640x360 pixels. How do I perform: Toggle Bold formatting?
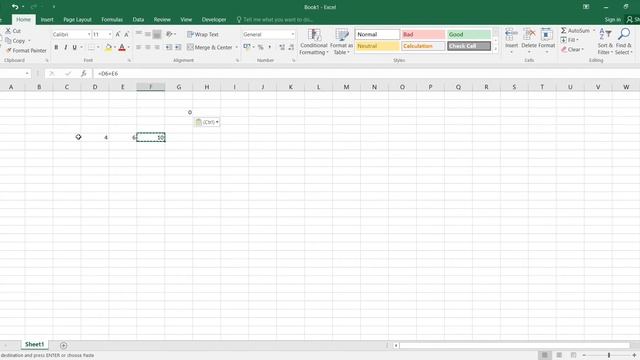pos(56,47)
